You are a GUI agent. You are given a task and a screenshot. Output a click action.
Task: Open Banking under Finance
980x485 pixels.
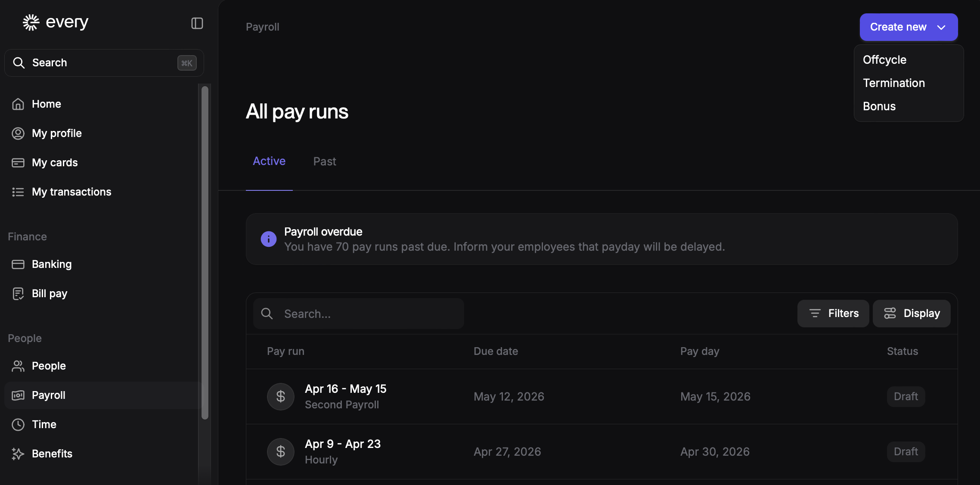click(52, 264)
